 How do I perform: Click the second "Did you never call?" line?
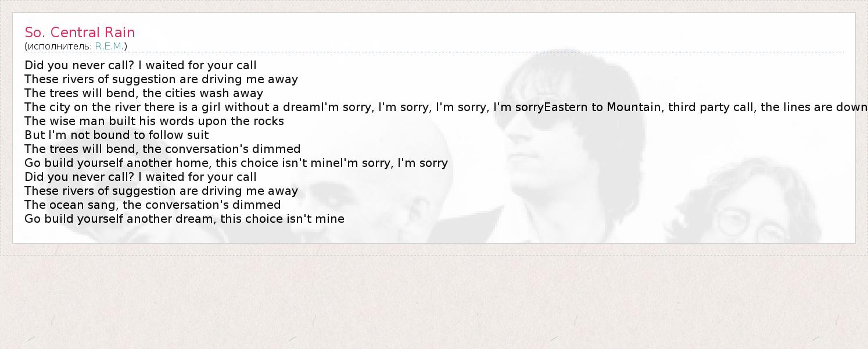click(x=140, y=177)
